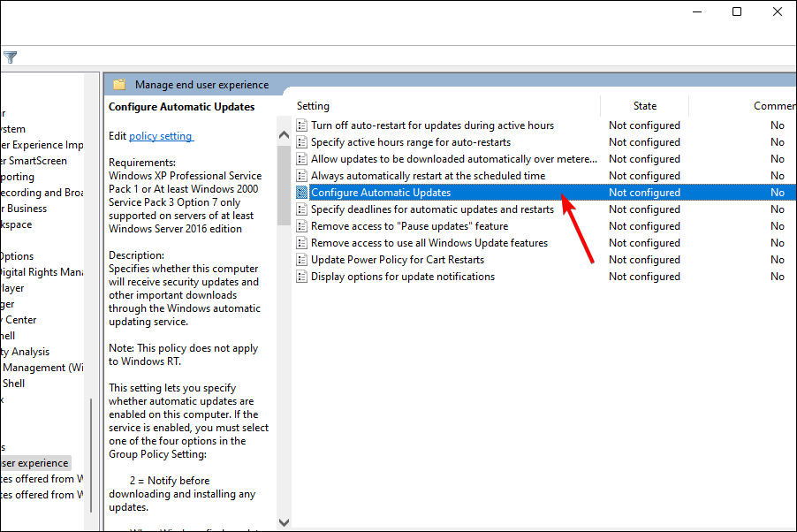Select the Configure Automatic Updates setting
This screenshot has width=797, height=532.
[x=381, y=193]
